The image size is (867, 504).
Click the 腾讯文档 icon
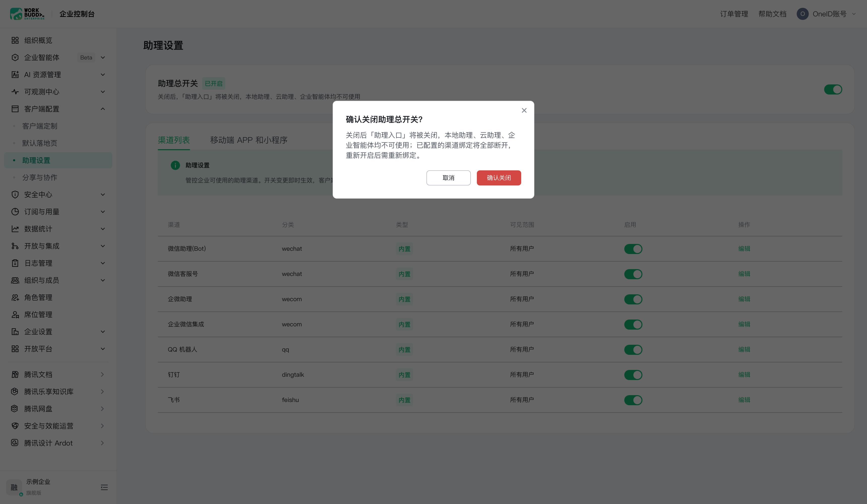coord(15,374)
